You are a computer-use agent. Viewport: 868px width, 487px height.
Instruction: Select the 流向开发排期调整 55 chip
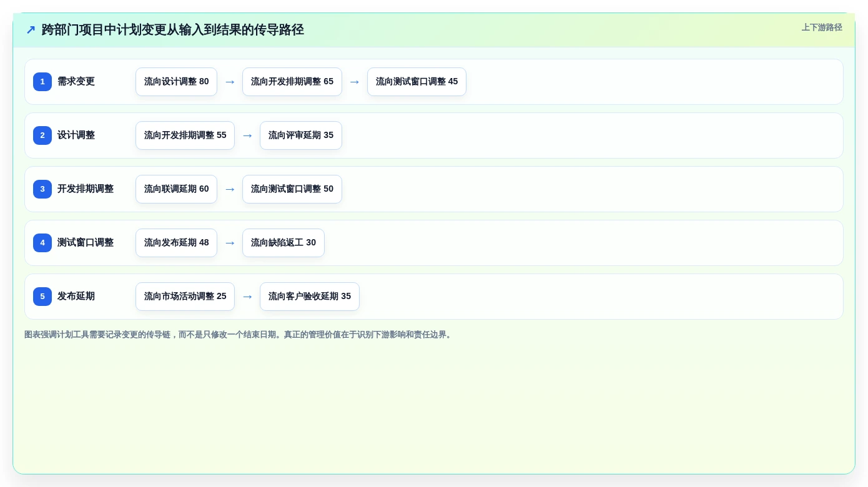click(185, 135)
